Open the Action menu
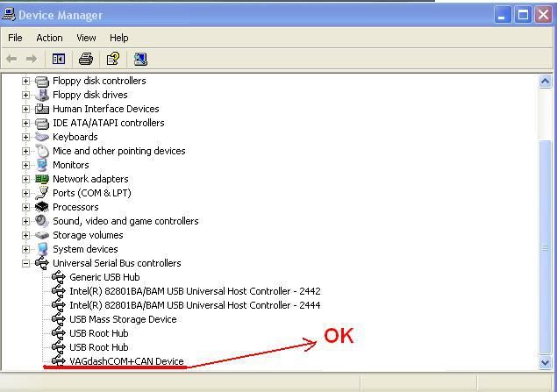Viewport: 557px width, 392px height. pyautogui.click(x=49, y=38)
